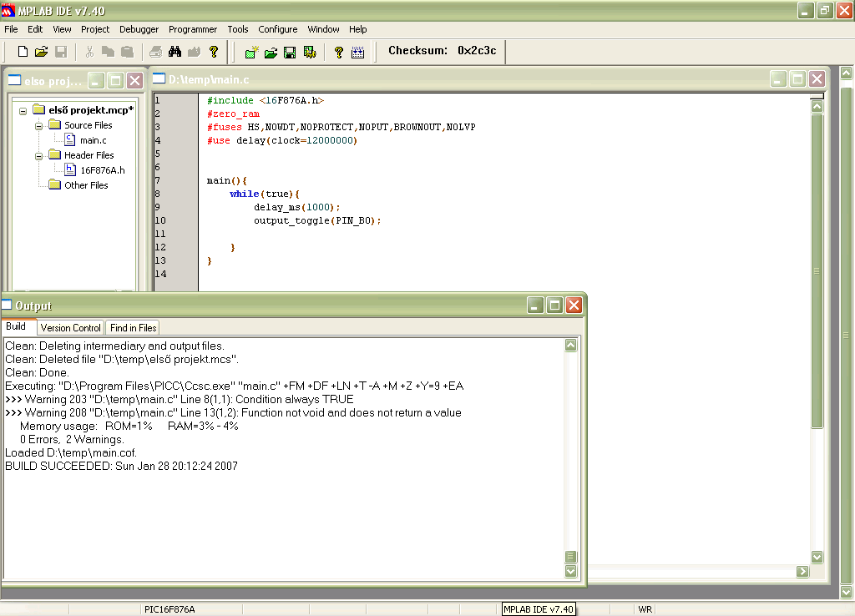Save the workspace with the green disk icon
This screenshot has width=855, height=616.
click(x=290, y=52)
